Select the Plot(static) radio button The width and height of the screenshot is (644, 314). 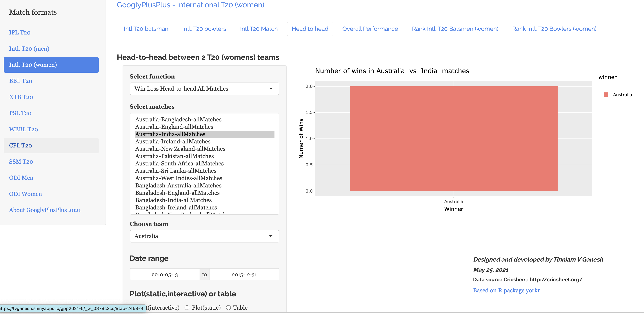[187, 308]
